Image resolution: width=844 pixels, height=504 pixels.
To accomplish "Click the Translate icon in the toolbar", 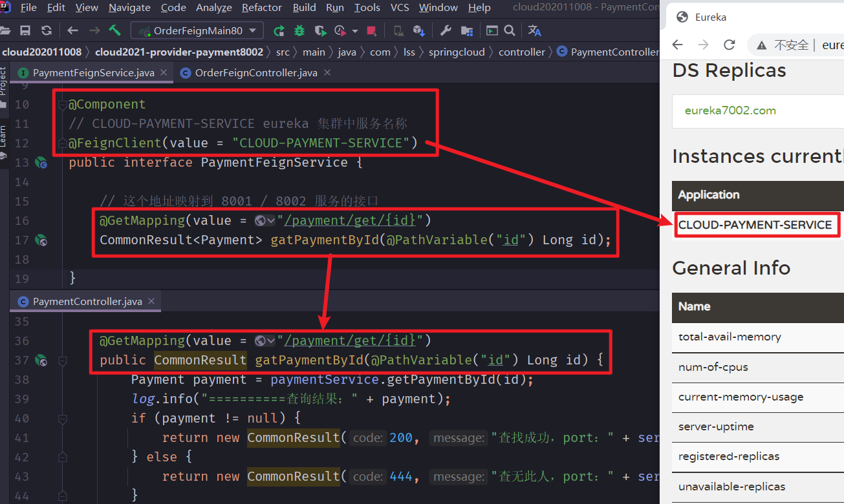I will click(x=534, y=30).
